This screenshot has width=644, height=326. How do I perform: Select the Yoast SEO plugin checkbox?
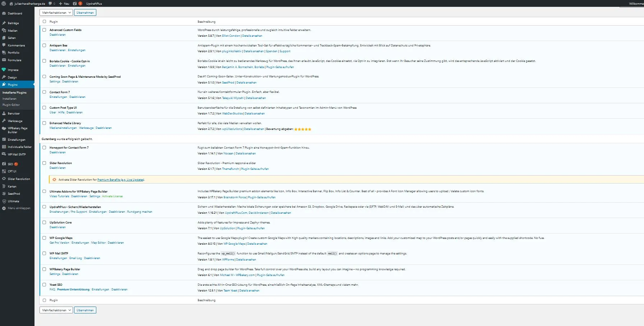coord(44,285)
